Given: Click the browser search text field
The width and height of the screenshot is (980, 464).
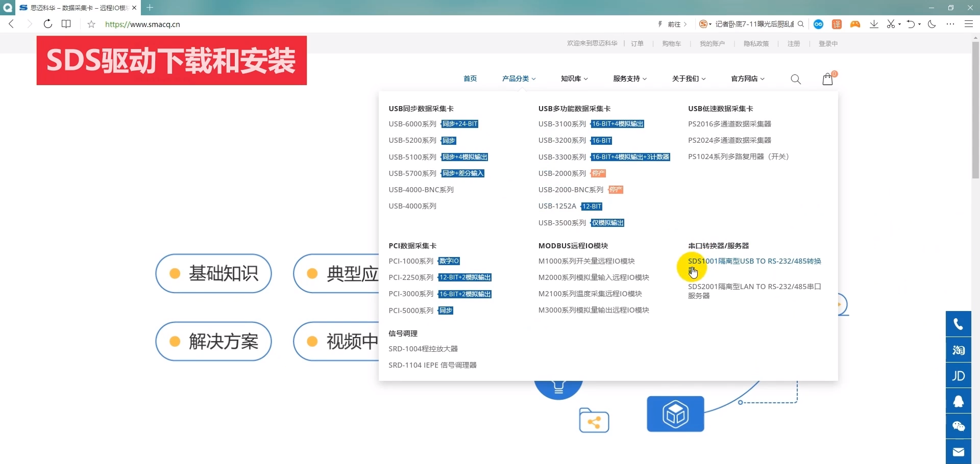Looking at the screenshot, I should coord(754,24).
